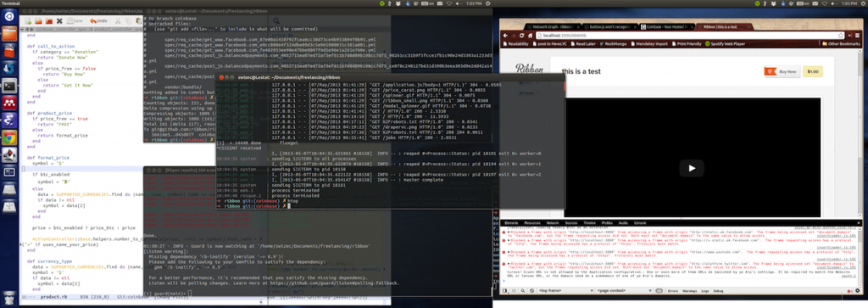Click the Chrome reload page icon
The height and width of the screenshot is (308, 868).
(521, 36)
